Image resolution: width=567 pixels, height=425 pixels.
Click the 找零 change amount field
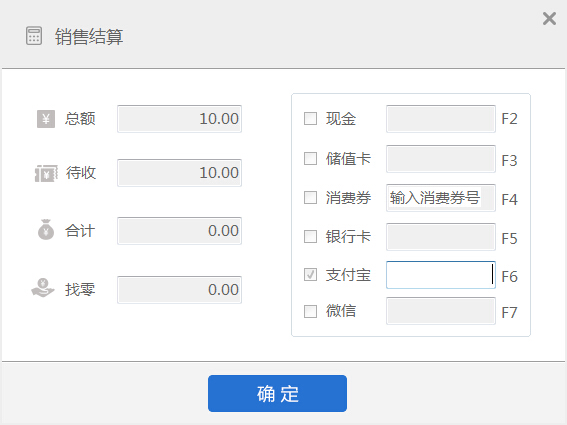[x=179, y=290]
